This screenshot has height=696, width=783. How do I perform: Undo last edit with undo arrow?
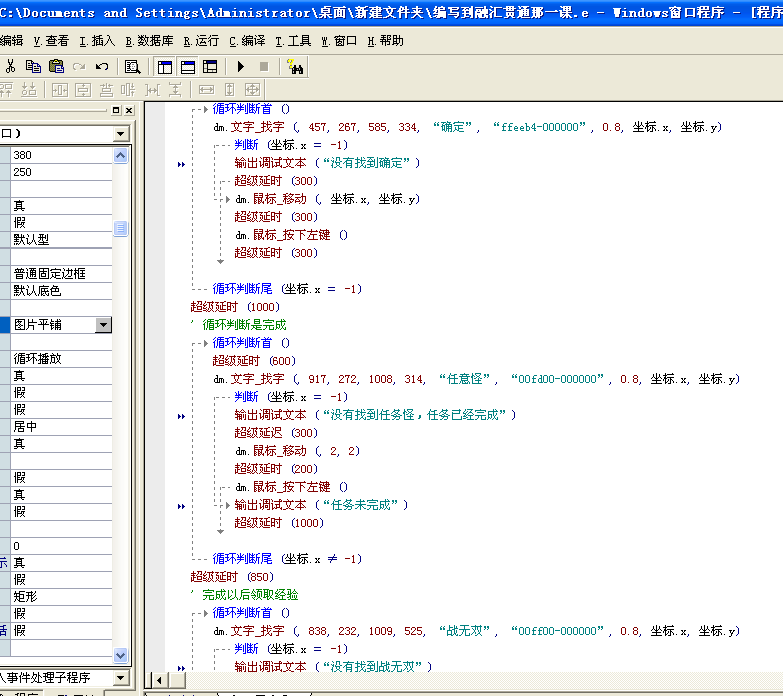[102, 66]
